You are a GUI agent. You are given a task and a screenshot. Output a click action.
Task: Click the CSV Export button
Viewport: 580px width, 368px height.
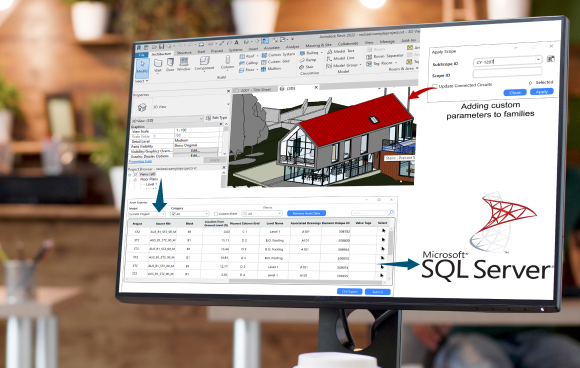pyautogui.click(x=350, y=291)
